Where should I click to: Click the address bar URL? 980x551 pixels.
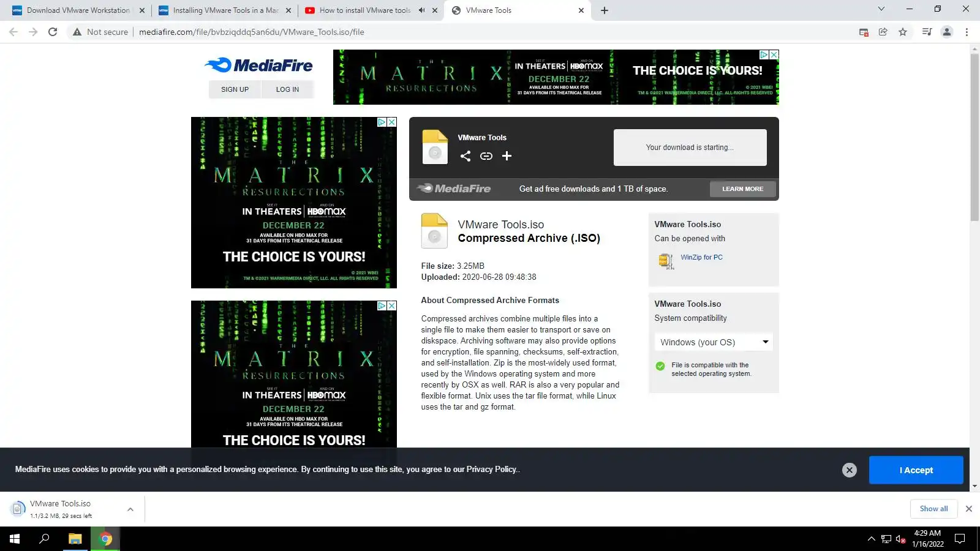click(x=251, y=32)
